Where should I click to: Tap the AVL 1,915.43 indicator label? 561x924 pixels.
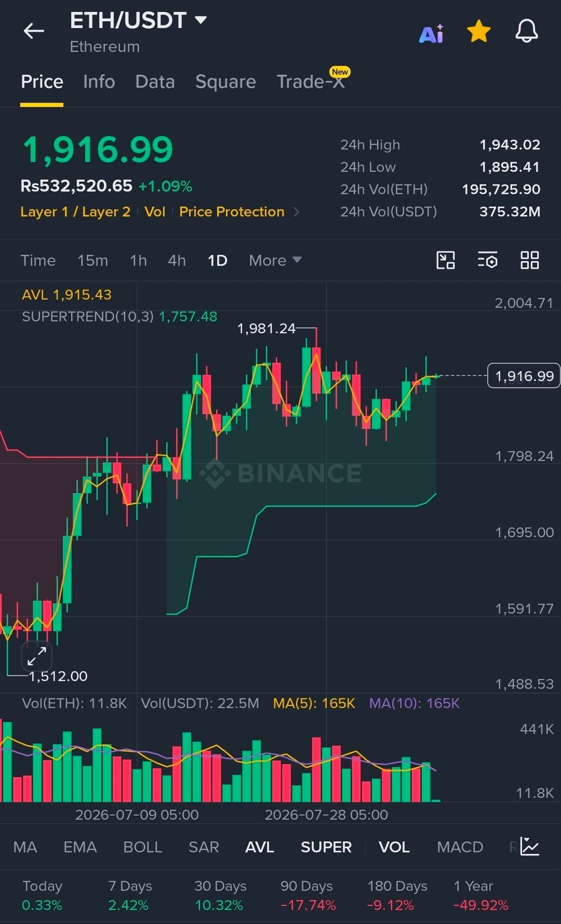tap(66, 295)
